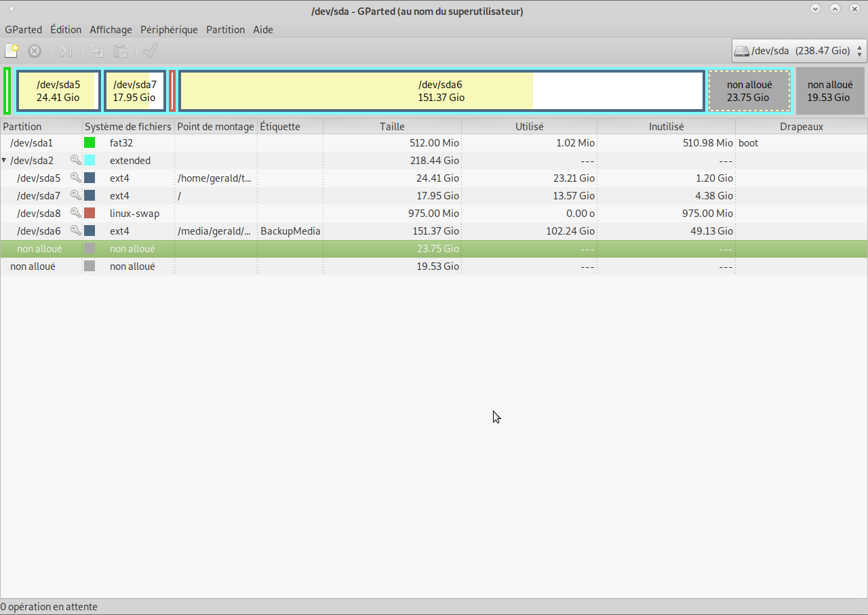Open the Aide menu
This screenshot has height=615, width=868.
tap(263, 30)
